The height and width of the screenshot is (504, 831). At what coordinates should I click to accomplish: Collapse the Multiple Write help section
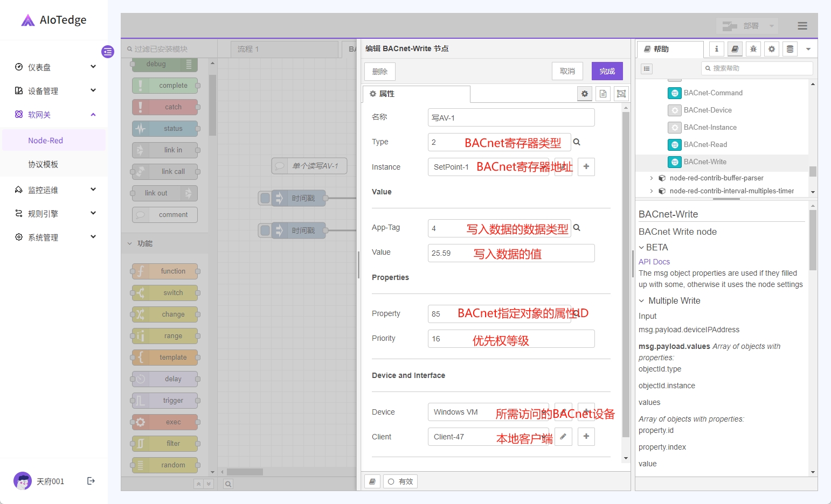(642, 301)
